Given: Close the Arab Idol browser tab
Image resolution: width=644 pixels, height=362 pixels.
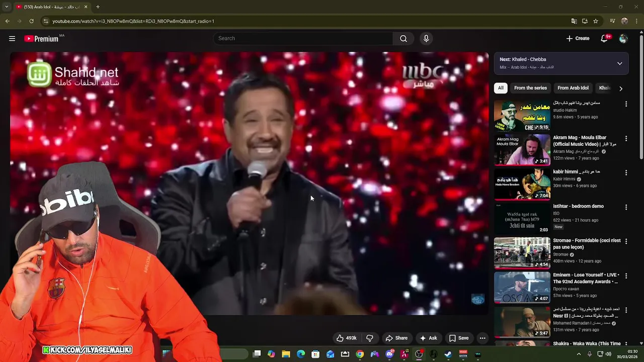Looking at the screenshot, I should click(x=86, y=7).
